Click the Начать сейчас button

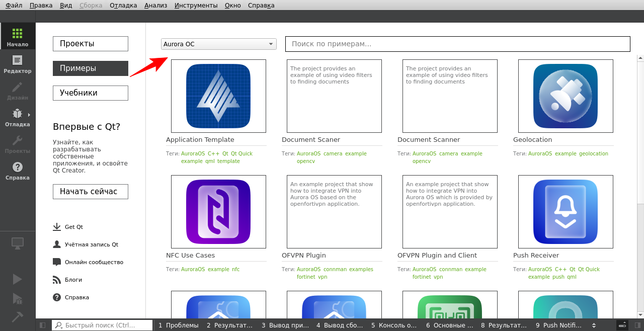(x=91, y=192)
